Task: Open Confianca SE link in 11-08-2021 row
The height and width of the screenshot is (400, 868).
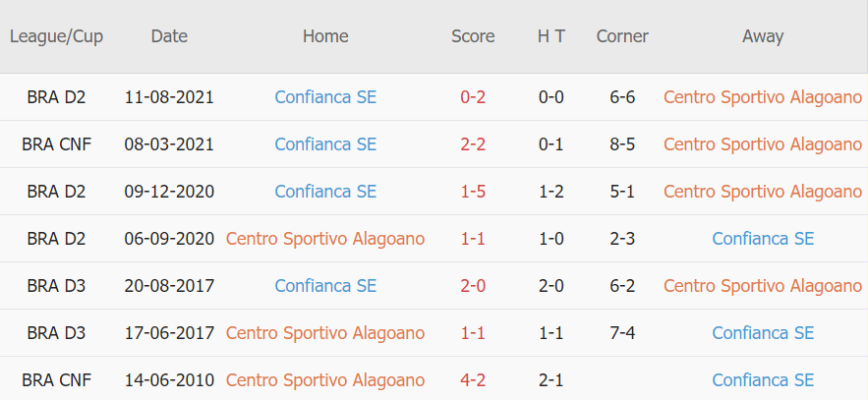Action: point(325,97)
